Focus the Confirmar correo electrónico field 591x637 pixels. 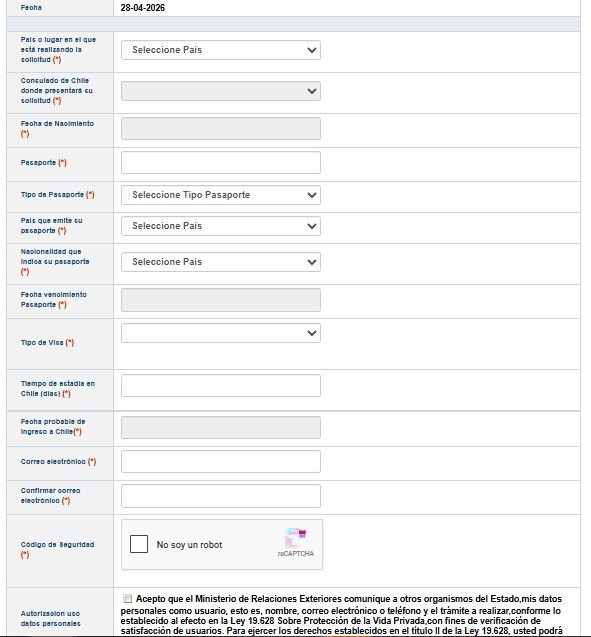(221, 496)
